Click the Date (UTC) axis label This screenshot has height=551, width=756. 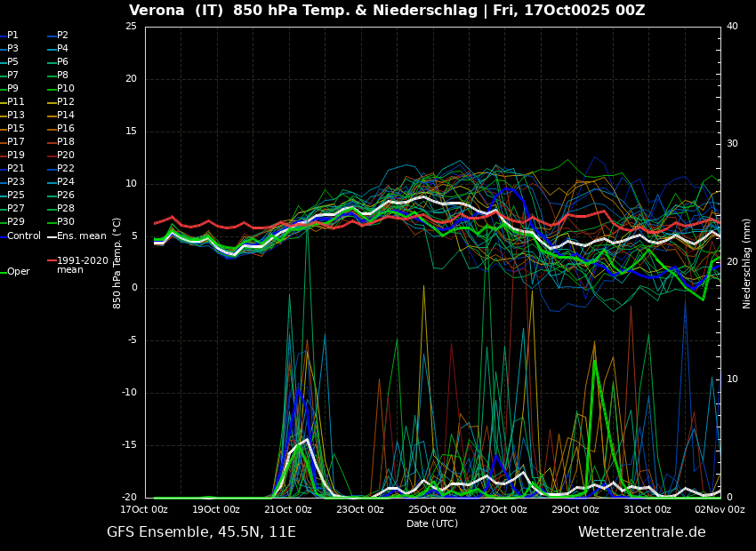tap(432, 523)
